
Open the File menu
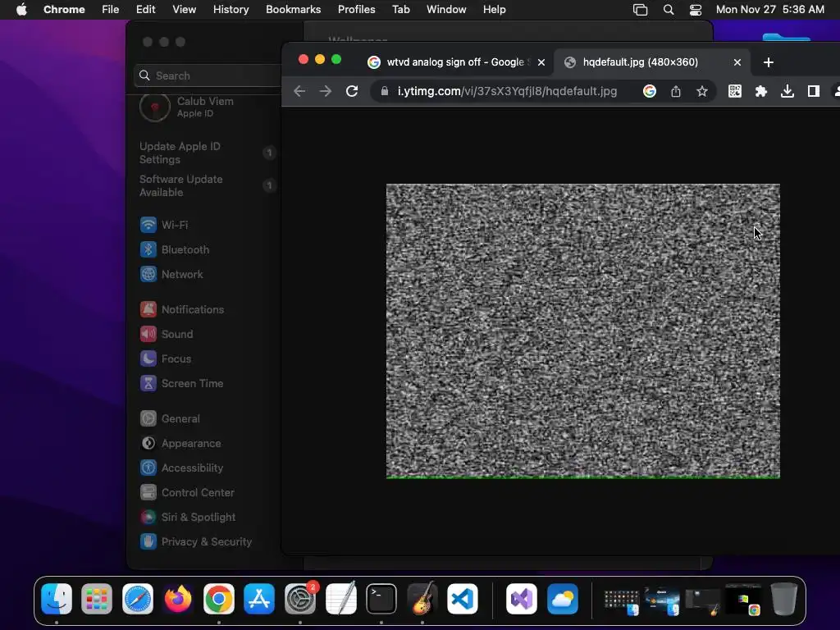(111, 10)
